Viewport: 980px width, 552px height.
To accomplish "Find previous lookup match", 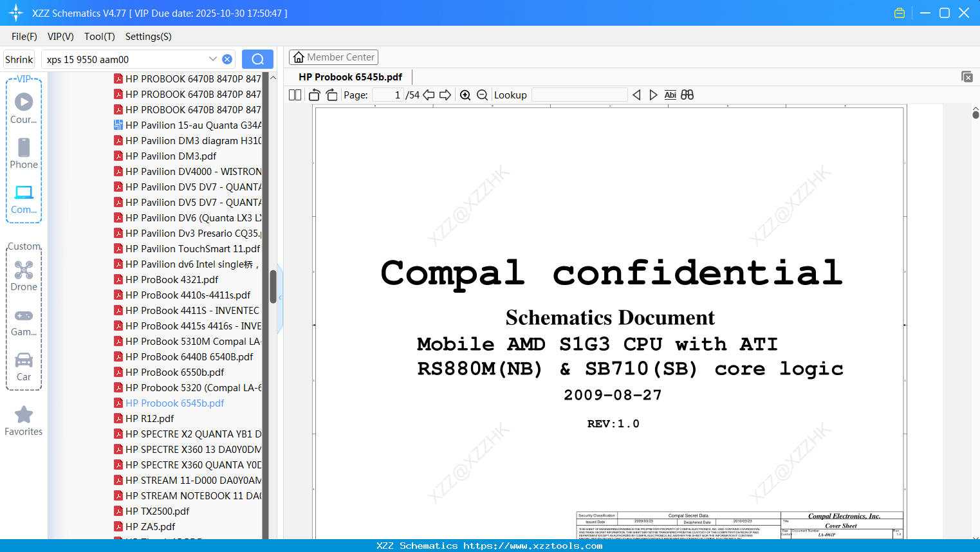I will (x=636, y=95).
